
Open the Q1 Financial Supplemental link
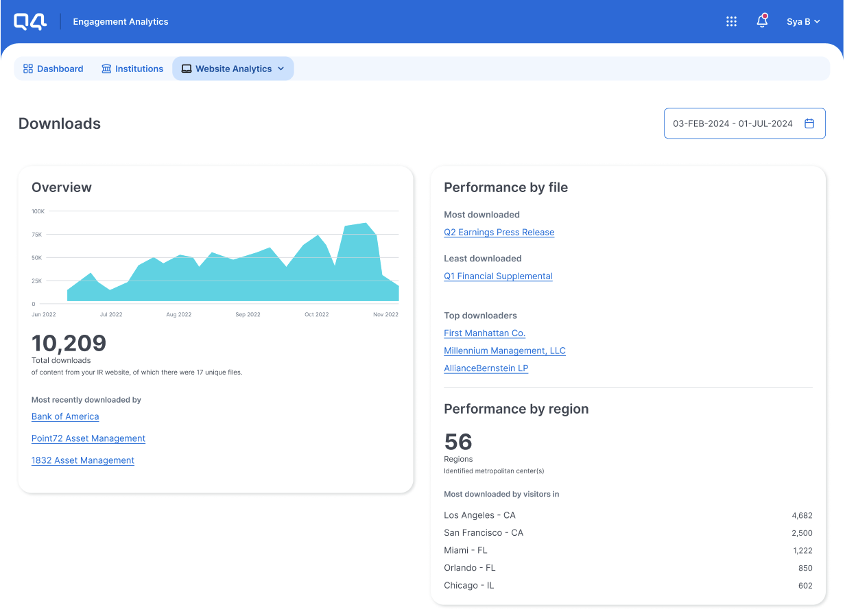(498, 276)
